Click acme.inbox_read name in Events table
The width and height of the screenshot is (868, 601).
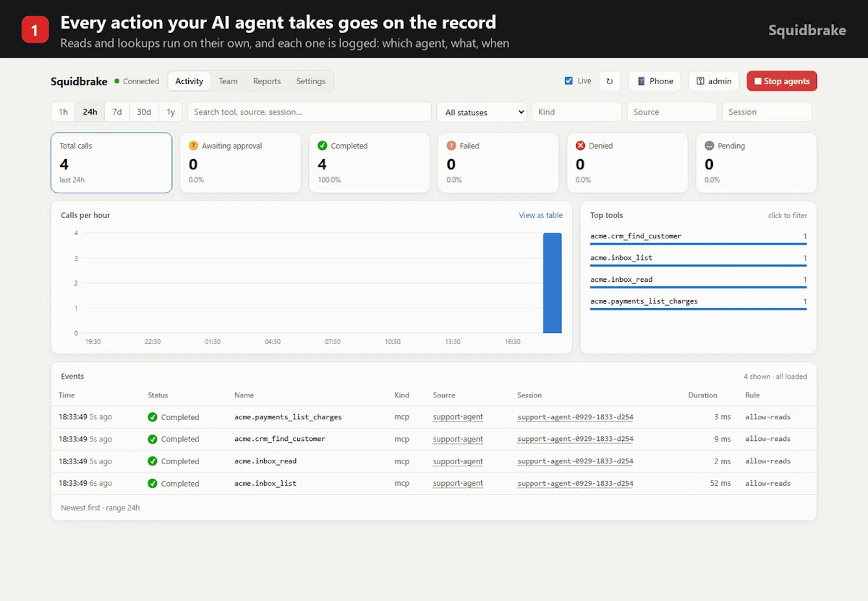265,461
